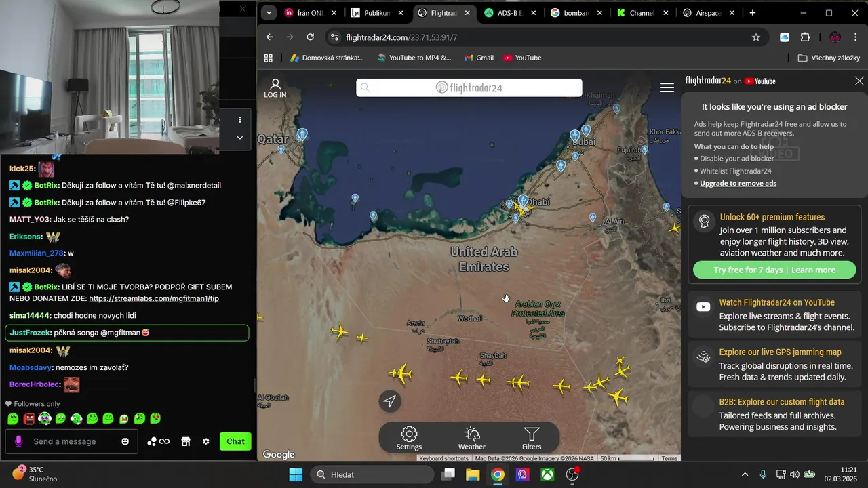Open Flightradar24 map Settings
868x488 pixels.
click(409, 439)
